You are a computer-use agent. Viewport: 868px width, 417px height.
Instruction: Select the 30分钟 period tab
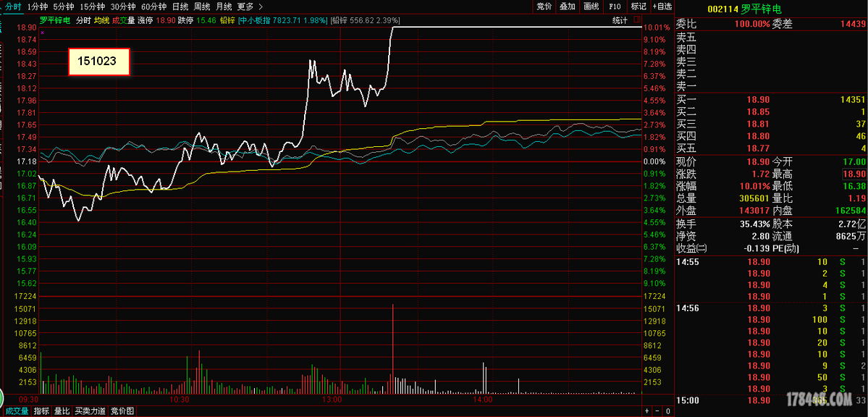[x=122, y=7]
